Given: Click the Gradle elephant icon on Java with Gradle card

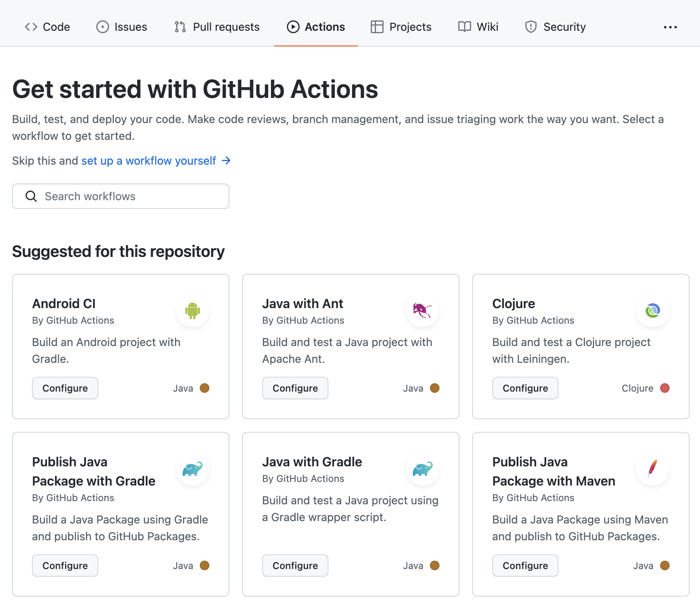Looking at the screenshot, I should click(x=422, y=469).
